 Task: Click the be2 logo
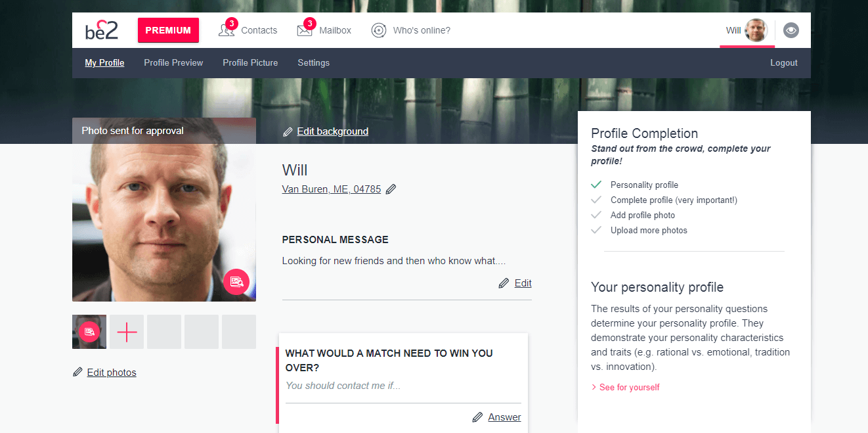pos(101,30)
